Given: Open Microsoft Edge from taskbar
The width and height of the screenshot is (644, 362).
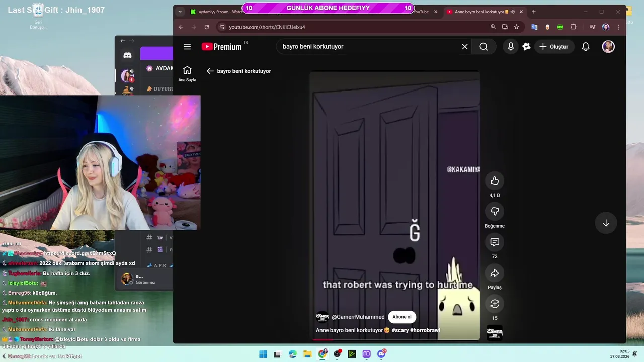Looking at the screenshot, I should click(293, 354).
